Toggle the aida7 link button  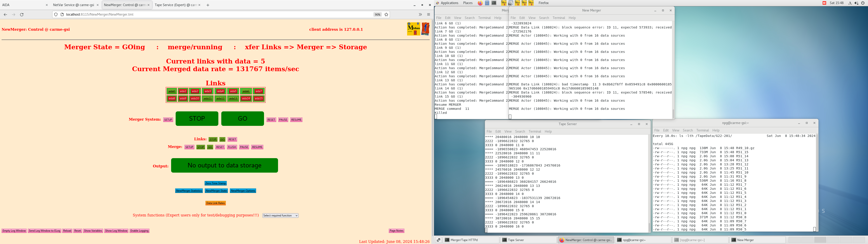pos(258,91)
